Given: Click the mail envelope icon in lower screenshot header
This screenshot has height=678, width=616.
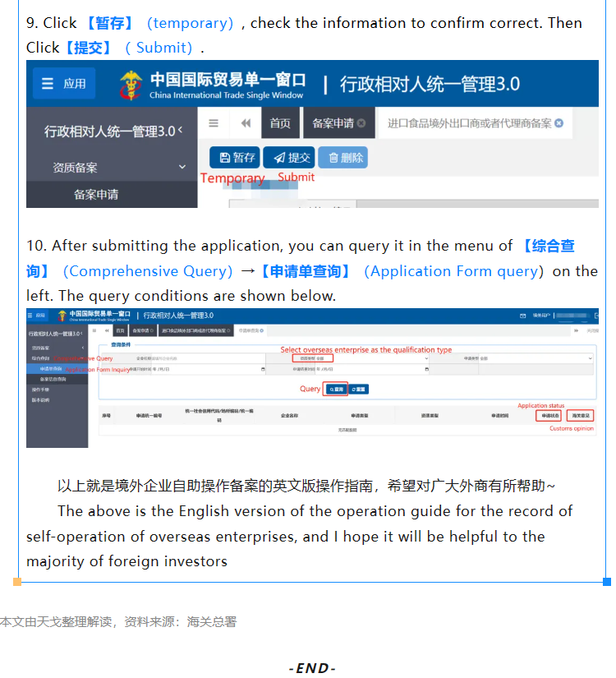Looking at the screenshot, I should pyautogui.click(x=523, y=316).
